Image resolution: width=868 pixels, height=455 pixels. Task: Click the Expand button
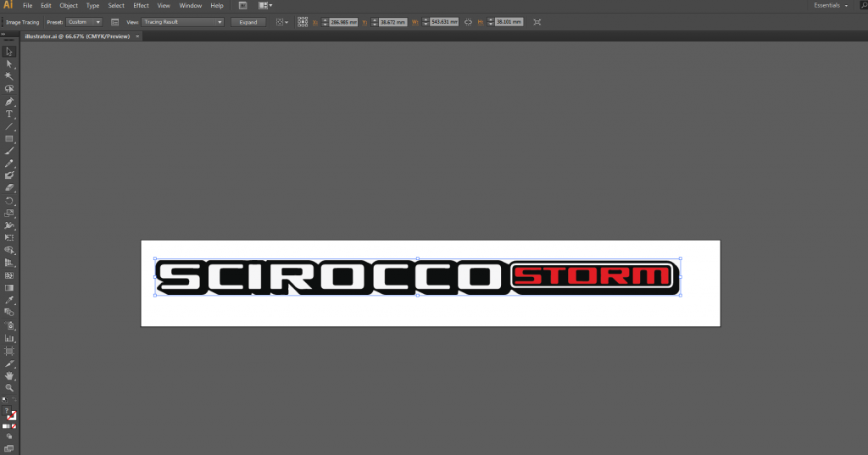point(248,22)
